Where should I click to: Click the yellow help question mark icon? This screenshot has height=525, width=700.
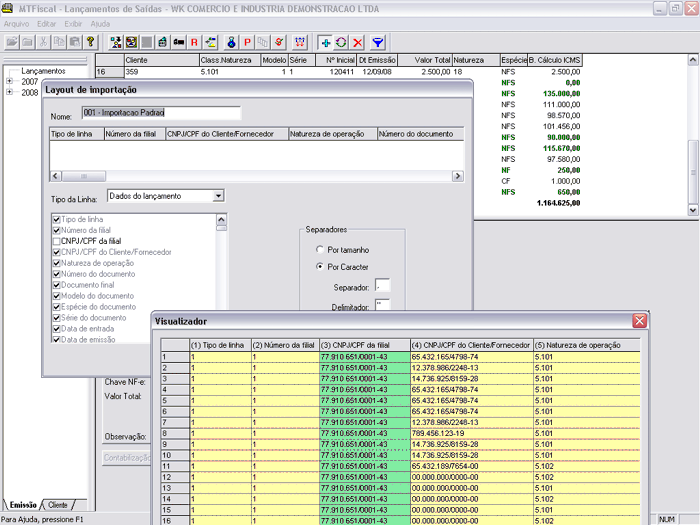click(x=90, y=43)
